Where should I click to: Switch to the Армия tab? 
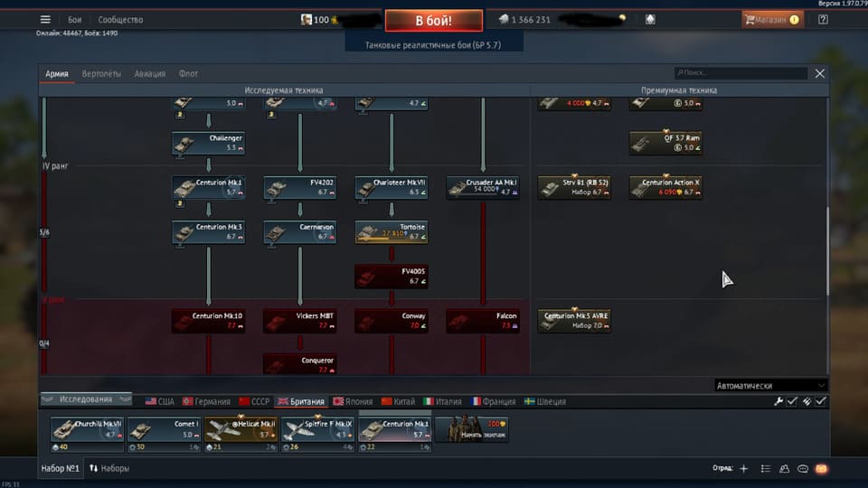coord(56,73)
